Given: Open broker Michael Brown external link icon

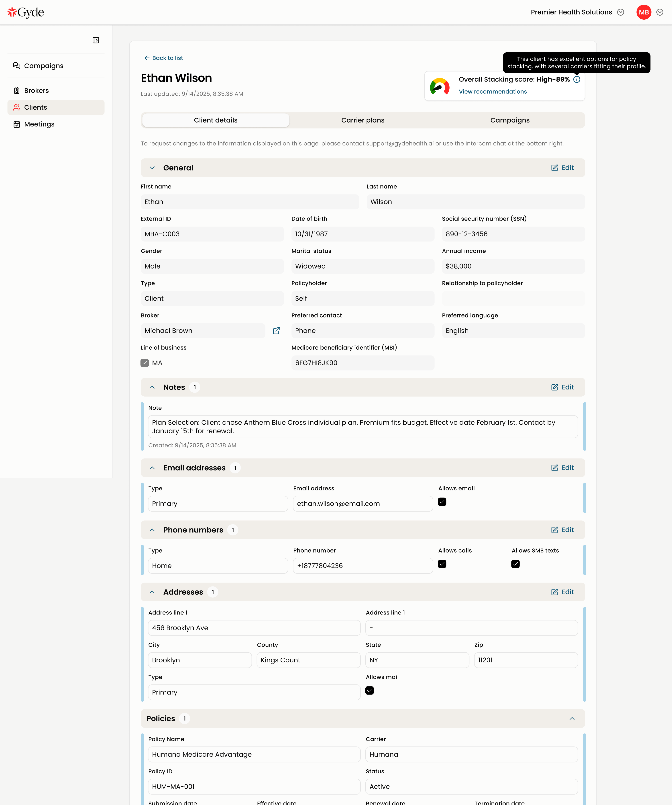Looking at the screenshot, I should coord(276,331).
